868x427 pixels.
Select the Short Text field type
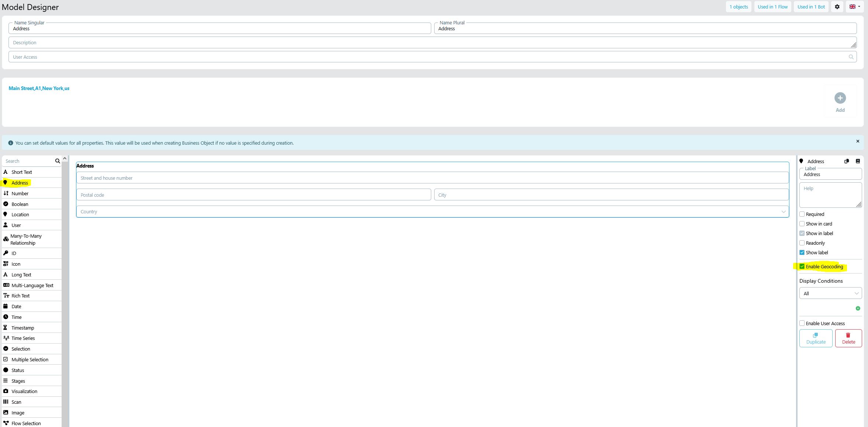(21, 172)
